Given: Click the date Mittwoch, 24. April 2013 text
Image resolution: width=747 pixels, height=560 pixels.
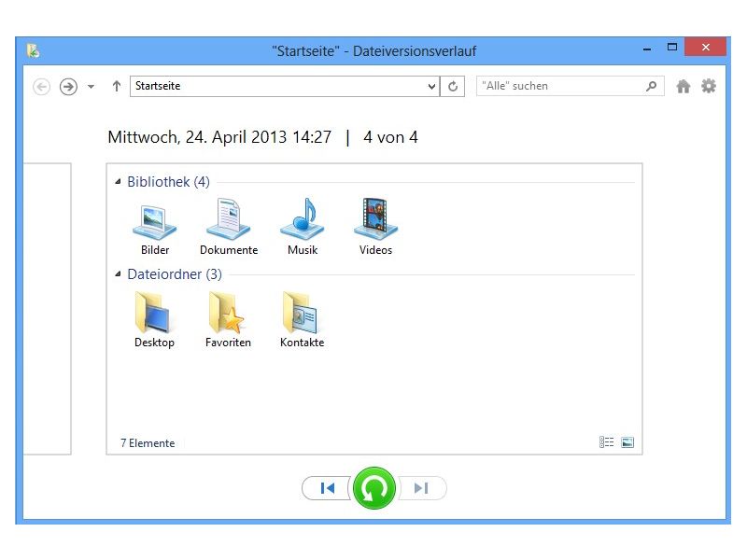Looking at the screenshot, I should click(x=219, y=137).
